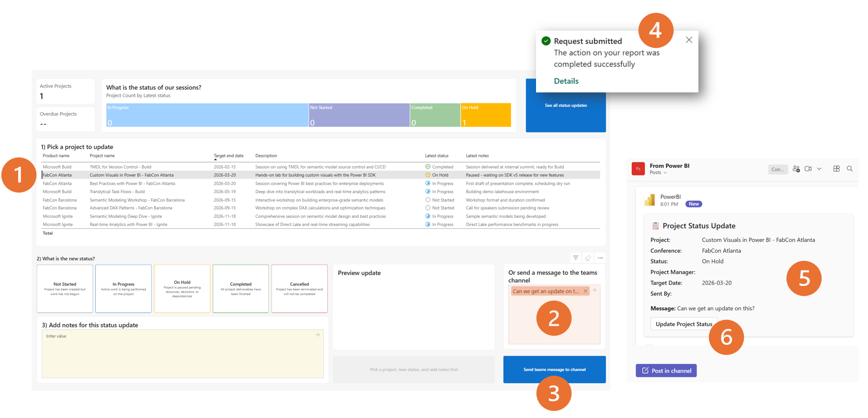Click the In Progress icon in the Translytical row
The image size is (868, 418).
(428, 192)
